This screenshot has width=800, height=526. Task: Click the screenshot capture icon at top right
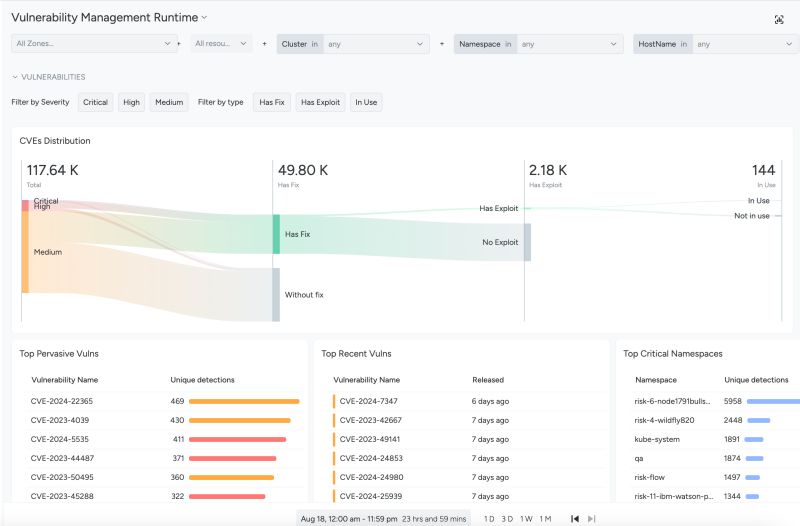(779, 20)
